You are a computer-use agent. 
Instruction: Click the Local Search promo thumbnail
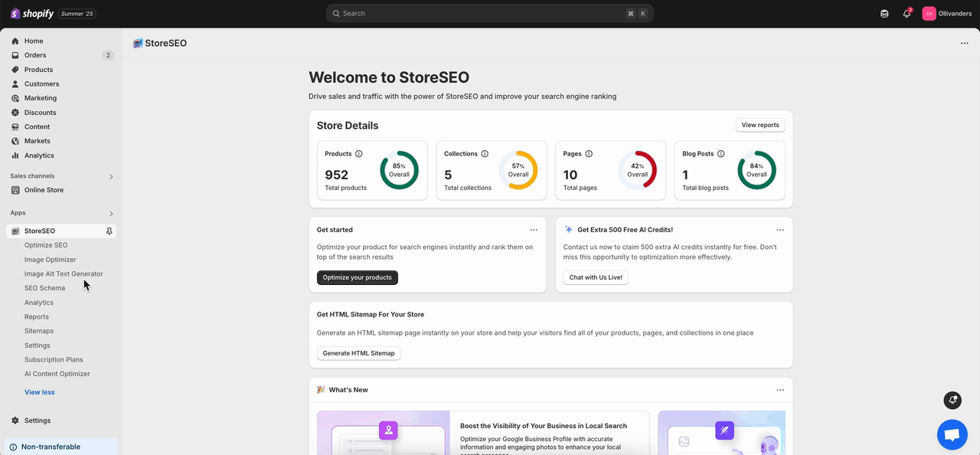click(384, 433)
